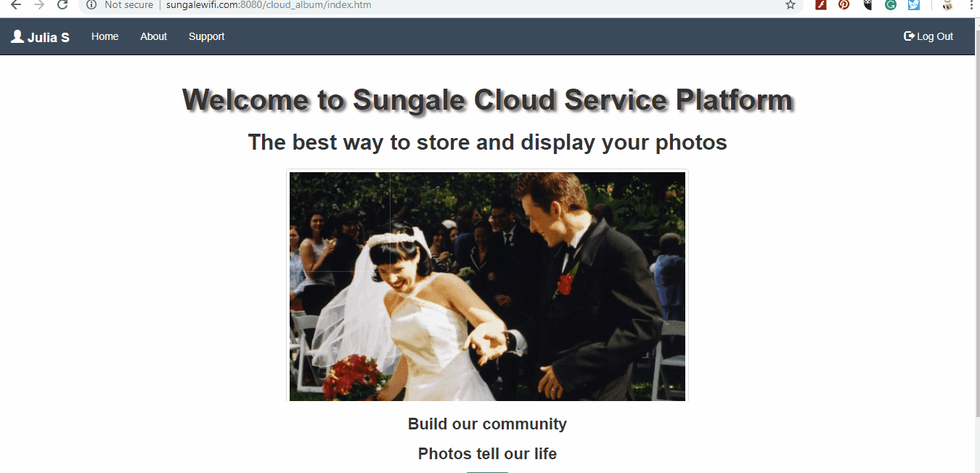Image resolution: width=980 pixels, height=473 pixels.
Task: Click the Log Out arrow icon
Action: pos(909,36)
